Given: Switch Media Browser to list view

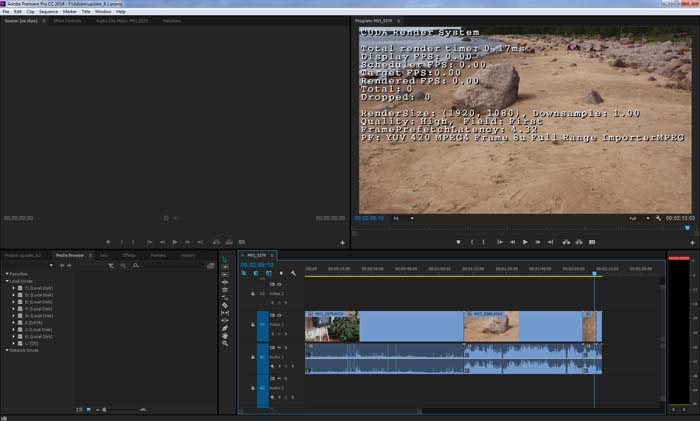Looking at the screenshot, I should pos(79,409).
